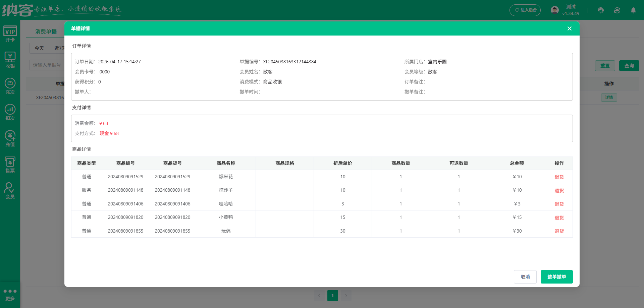Open notifications via the bell icon
Image resolution: width=644 pixels, height=308 pixels.
[633, 10]
